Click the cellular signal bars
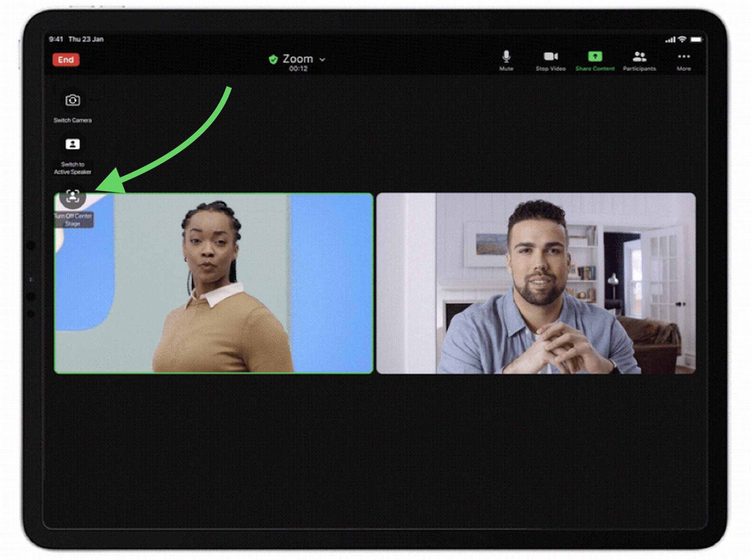Viewport: 751px width, 560px height. [x=670, y=39]
